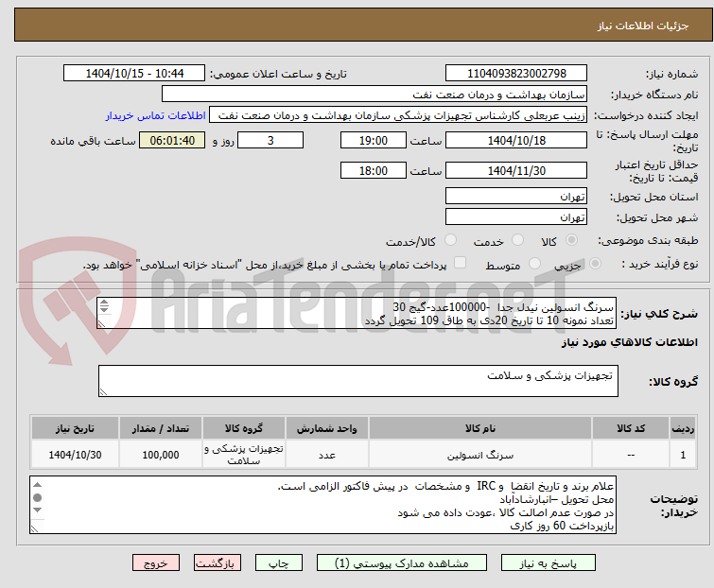
Task: Click the 100,000 quantity cell
Action: [x=161, y=455]
